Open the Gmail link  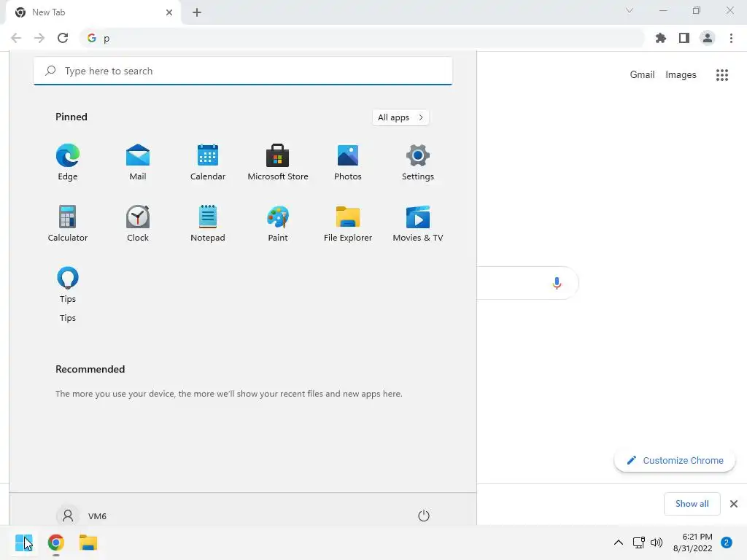tap(642, 75)
